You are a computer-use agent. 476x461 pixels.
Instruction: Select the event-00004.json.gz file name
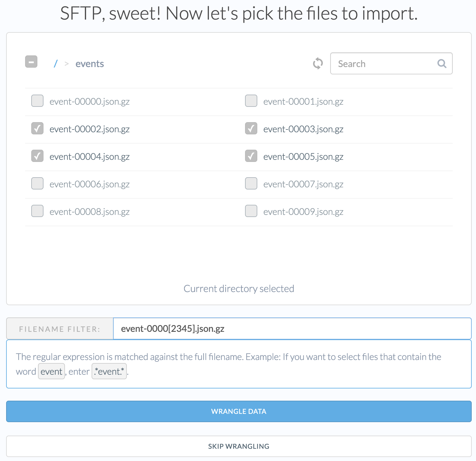point(89,157)
